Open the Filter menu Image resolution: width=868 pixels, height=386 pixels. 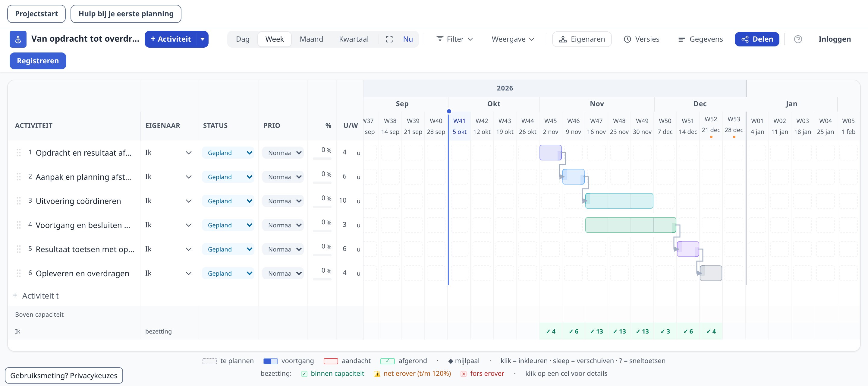(454, 39)
